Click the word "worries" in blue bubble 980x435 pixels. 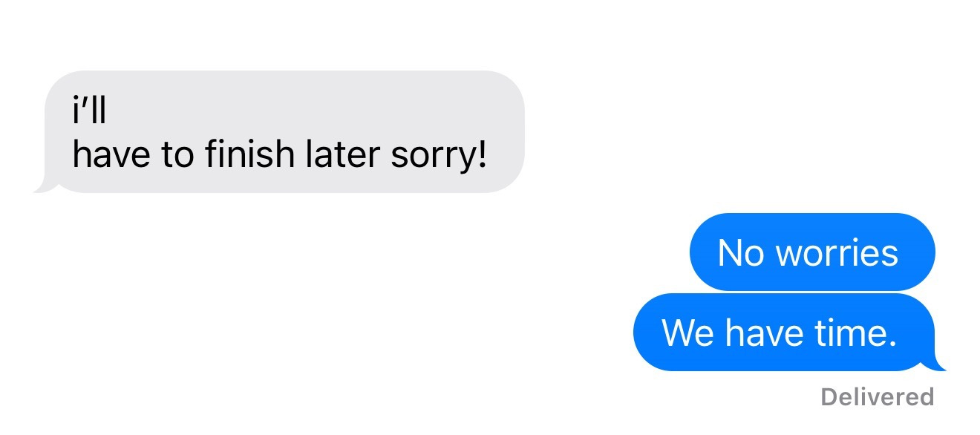point(837,253)
